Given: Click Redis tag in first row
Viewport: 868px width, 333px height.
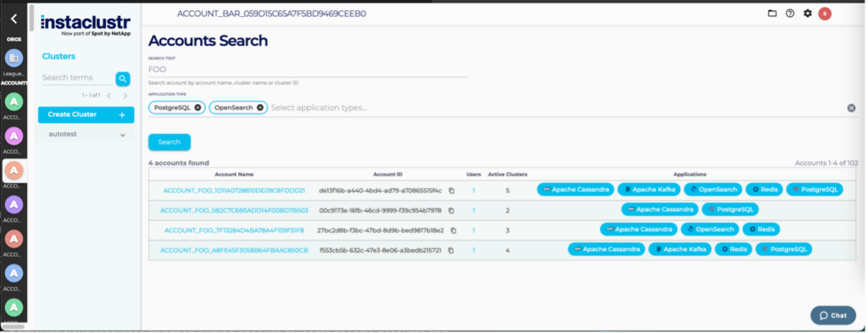Looking at the screenshot, I should (764, 189).
